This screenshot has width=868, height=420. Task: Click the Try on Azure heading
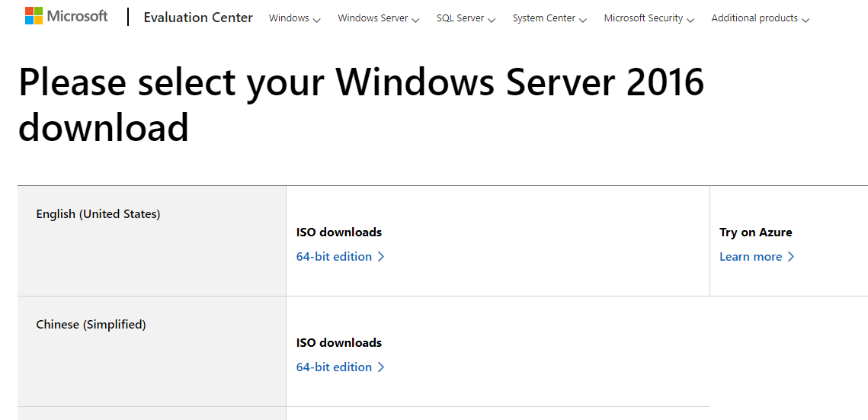click(756, 232)
